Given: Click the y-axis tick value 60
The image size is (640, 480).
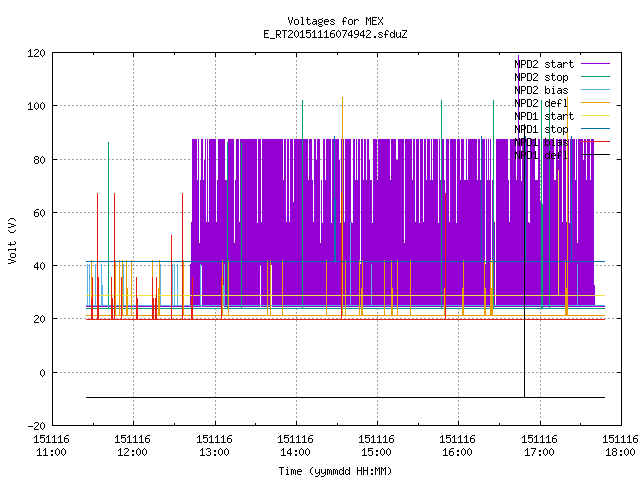Looking at the screenshot, I should tap(39, 213).
